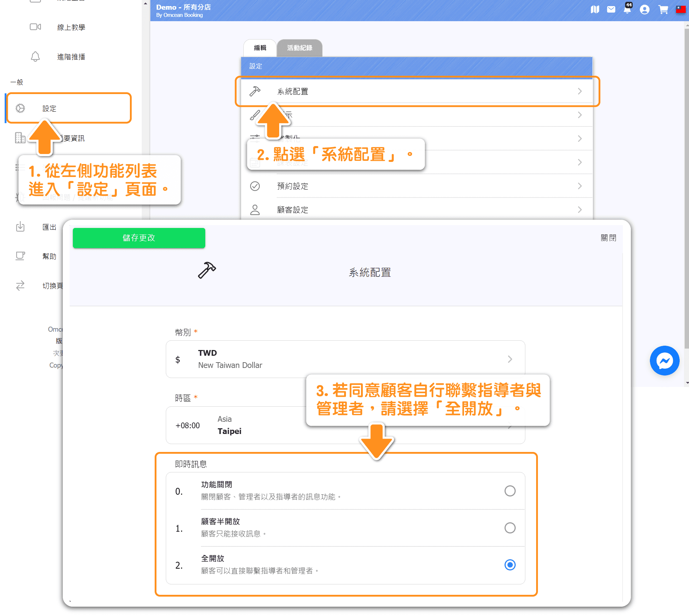Select the 功能關閉 radio option
The width and height of the screenshot is (689, 616).
click(x=510, y=491)
